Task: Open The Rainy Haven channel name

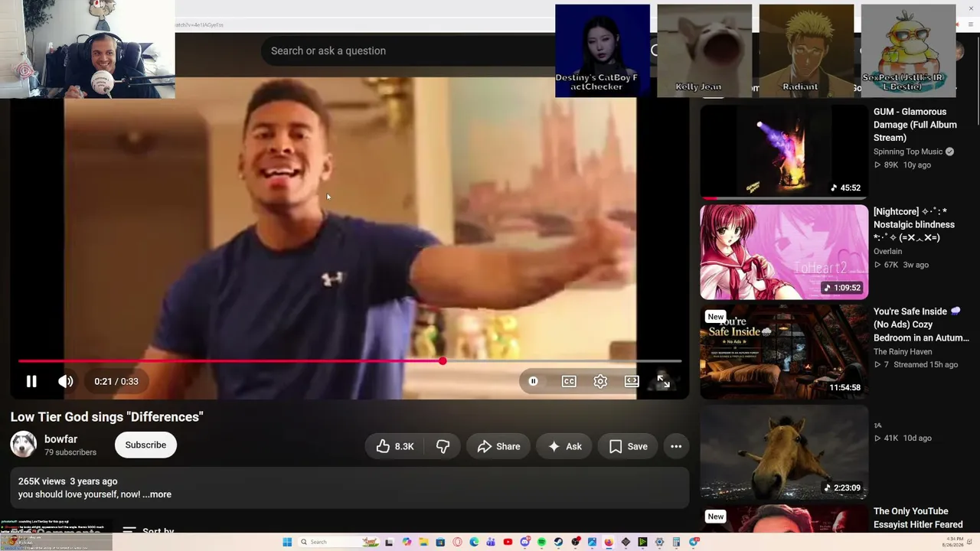Action: coord(903,351)
